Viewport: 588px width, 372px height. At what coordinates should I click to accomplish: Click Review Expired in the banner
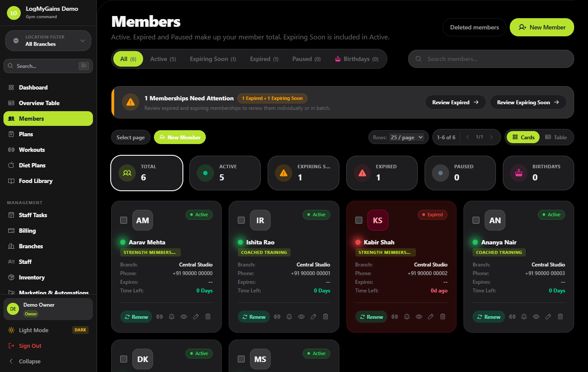[456, 102]
